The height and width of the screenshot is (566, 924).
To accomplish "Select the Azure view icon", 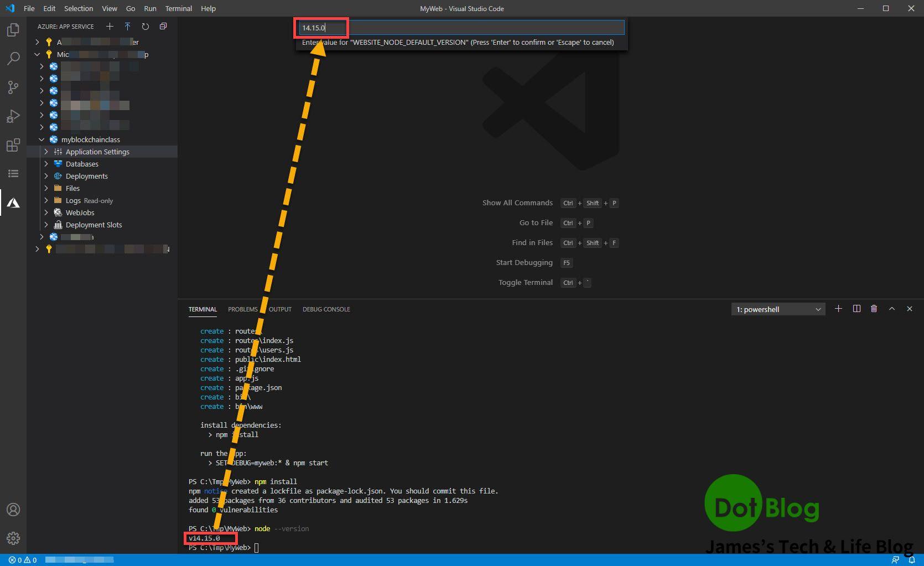I will coord(13,203).
